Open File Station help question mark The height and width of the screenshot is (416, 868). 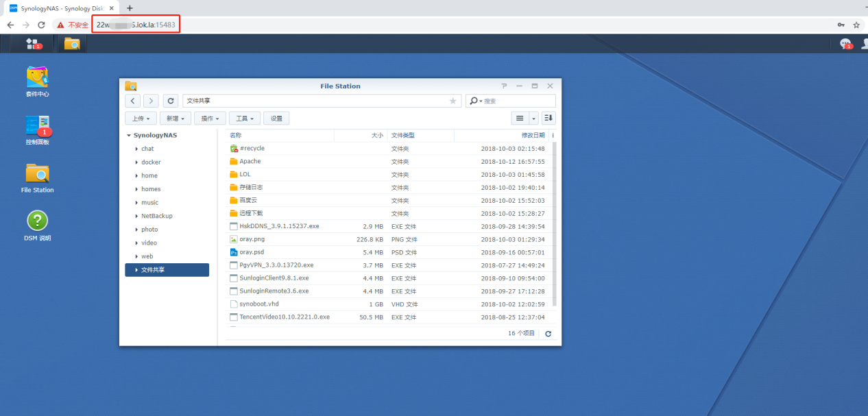[504, 86]
